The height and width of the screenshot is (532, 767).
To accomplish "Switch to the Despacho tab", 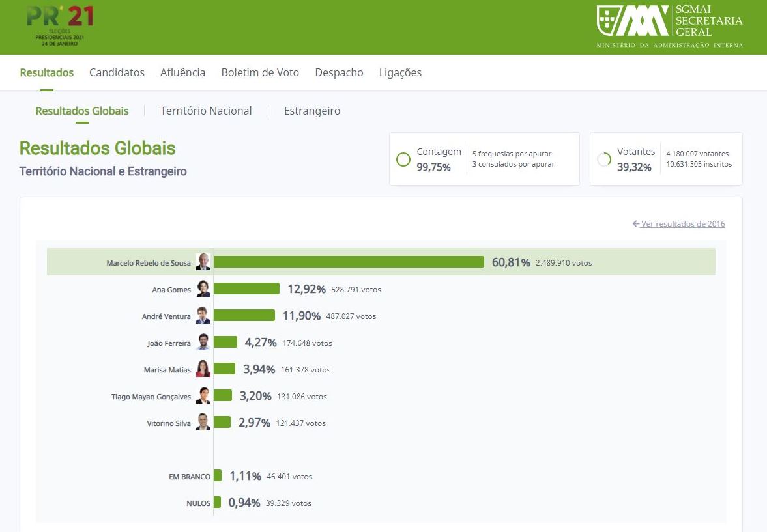I will tap(339, 72).
